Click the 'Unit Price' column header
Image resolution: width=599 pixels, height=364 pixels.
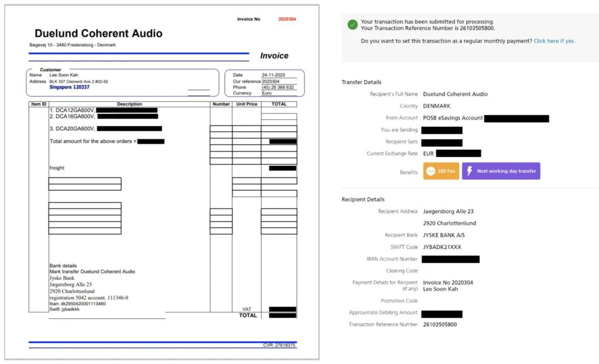(247, 104)
